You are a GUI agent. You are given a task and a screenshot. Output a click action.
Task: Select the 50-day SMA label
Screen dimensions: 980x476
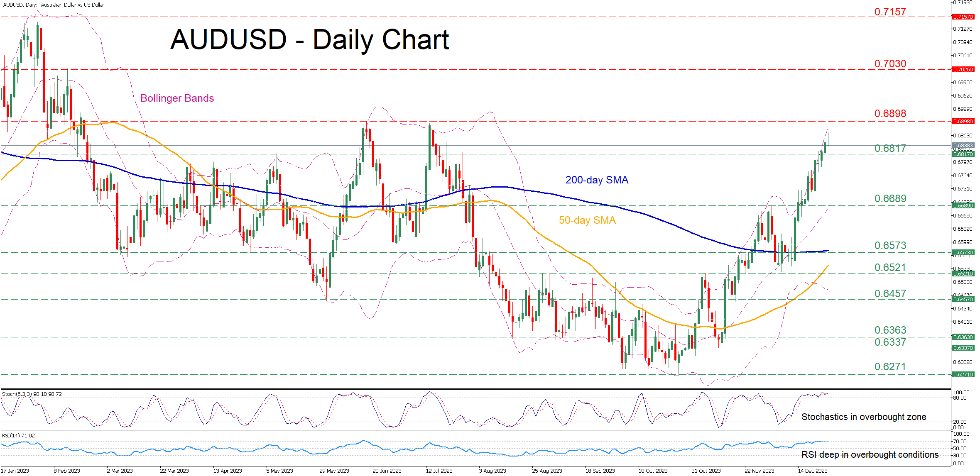click(587, 220)
